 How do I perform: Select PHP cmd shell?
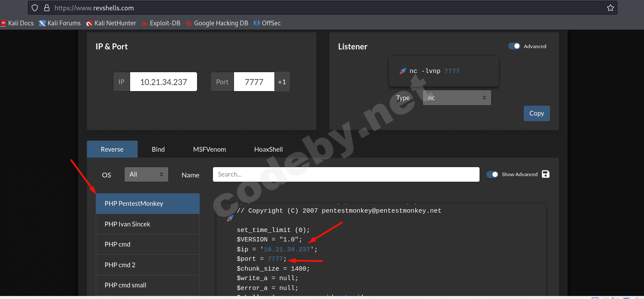(x=148, y=244)
